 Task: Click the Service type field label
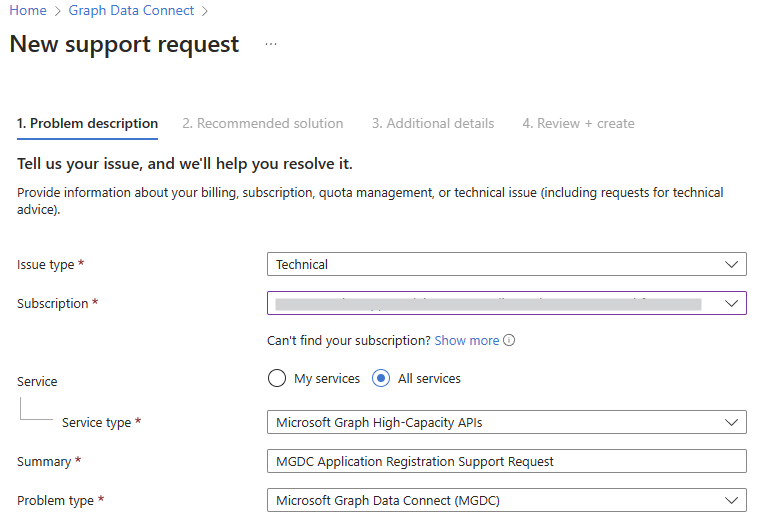pos(96,422)
